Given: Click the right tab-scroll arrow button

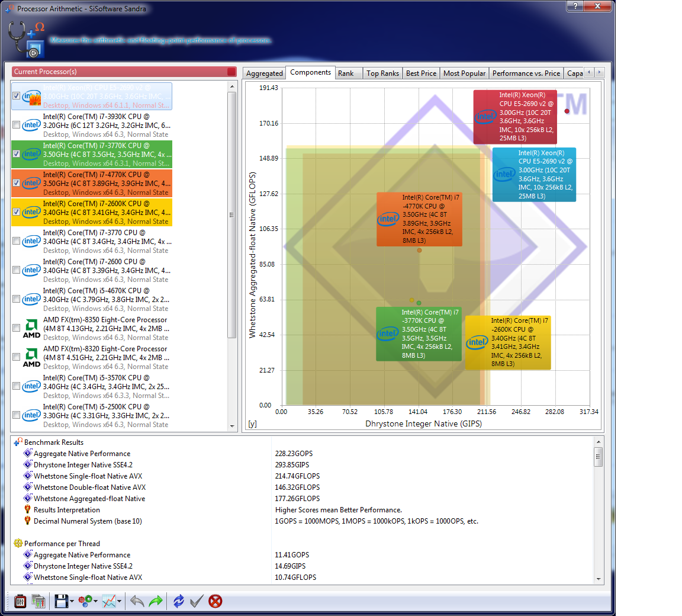Looking at the screenshot, I should pyautogui.click(x=599, y=72).
